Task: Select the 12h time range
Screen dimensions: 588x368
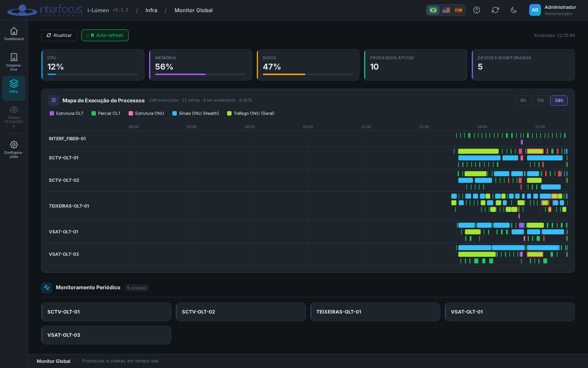Action: pos(540,100)
